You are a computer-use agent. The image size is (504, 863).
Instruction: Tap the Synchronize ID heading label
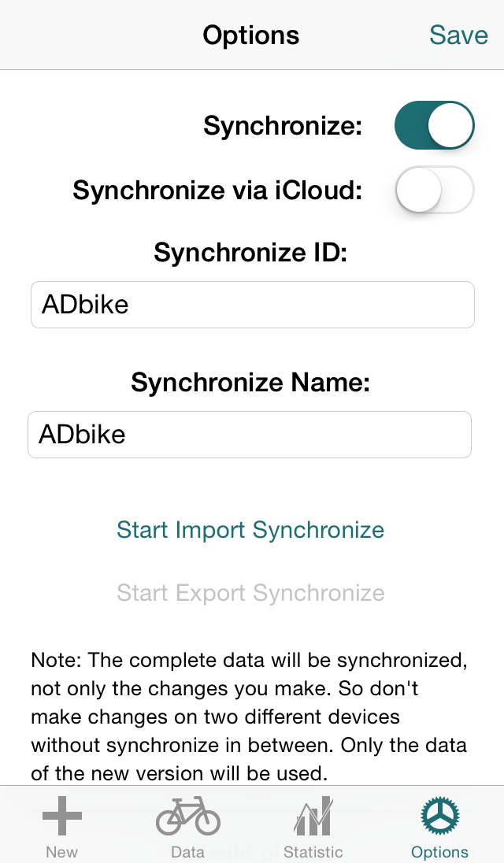pos(250,253)
